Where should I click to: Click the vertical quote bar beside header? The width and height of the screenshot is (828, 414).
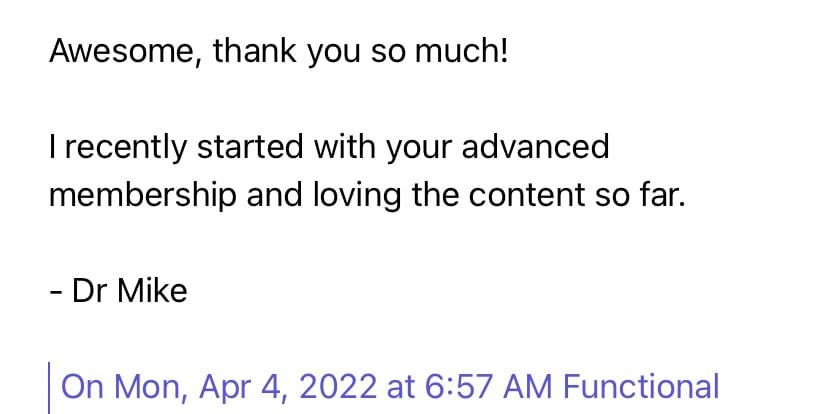point(50,388)
